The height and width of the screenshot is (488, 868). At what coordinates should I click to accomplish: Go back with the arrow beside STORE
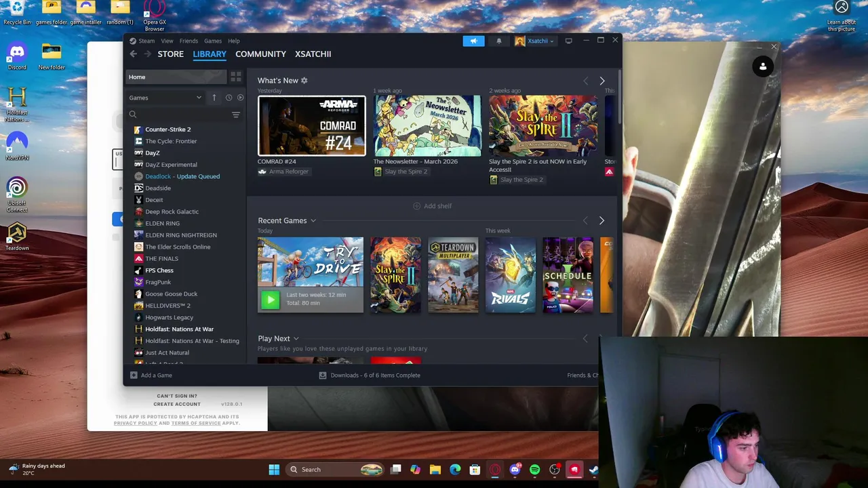(134, 54)
